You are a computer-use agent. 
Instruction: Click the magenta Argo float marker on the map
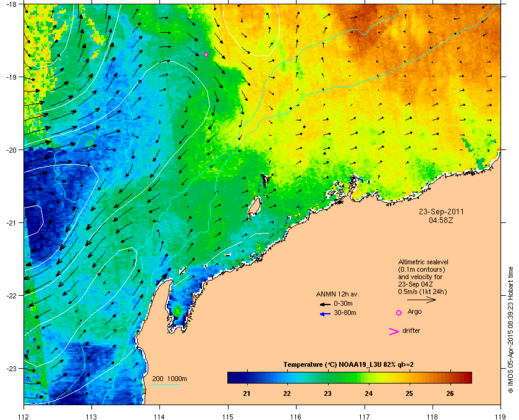pyautogui.click(x=206, y=54)
